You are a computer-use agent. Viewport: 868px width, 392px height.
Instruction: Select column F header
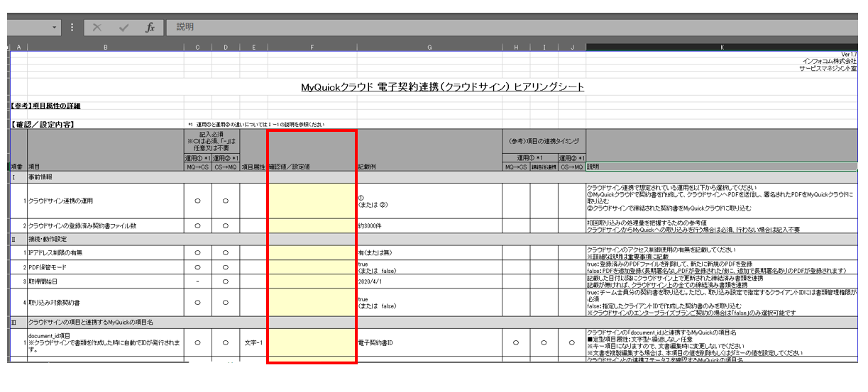coord(312,47)
